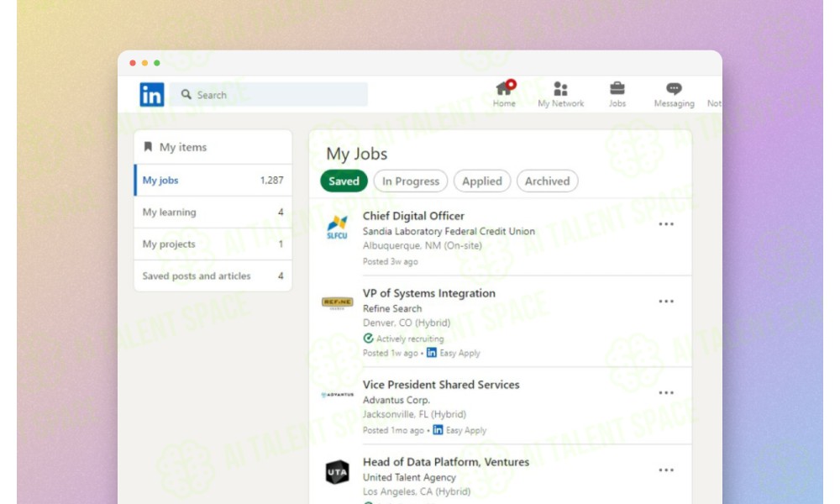This screenshot has height=504, width=840.
Task: Click the Albuquerque, NM (On-site) location
Action: coord(423,245)
